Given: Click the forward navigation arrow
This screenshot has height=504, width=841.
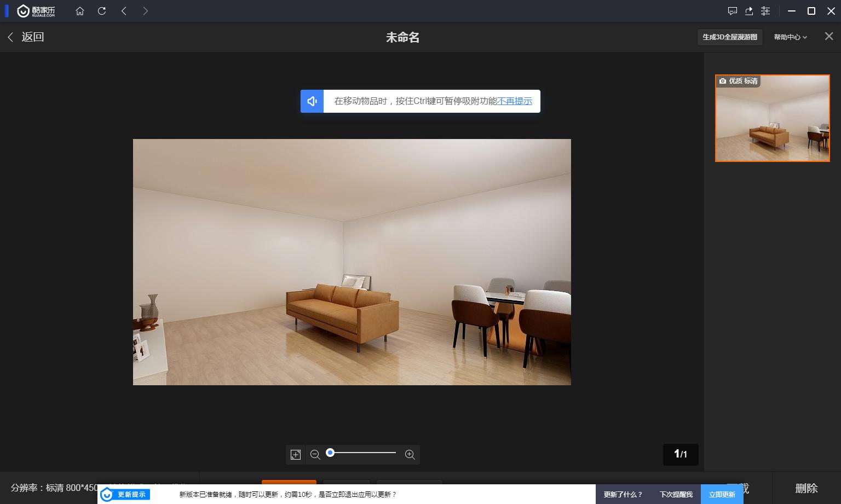Looking at the screenshot, I should [146, 11].
